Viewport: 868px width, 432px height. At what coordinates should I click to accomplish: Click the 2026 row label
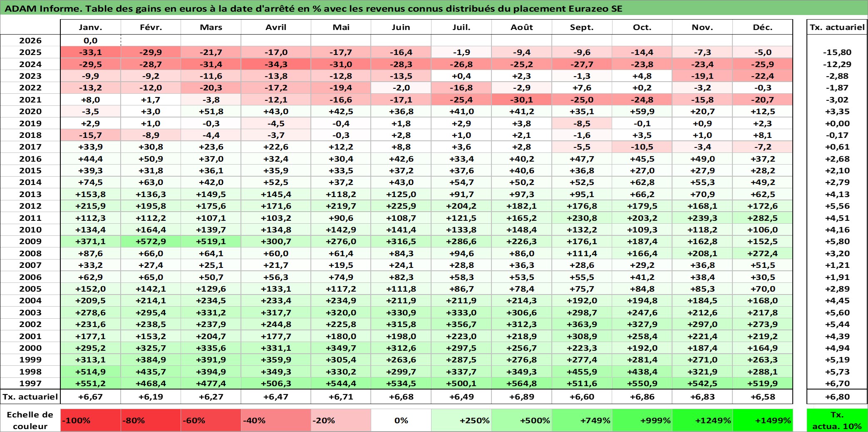click(x=30, y=40)
